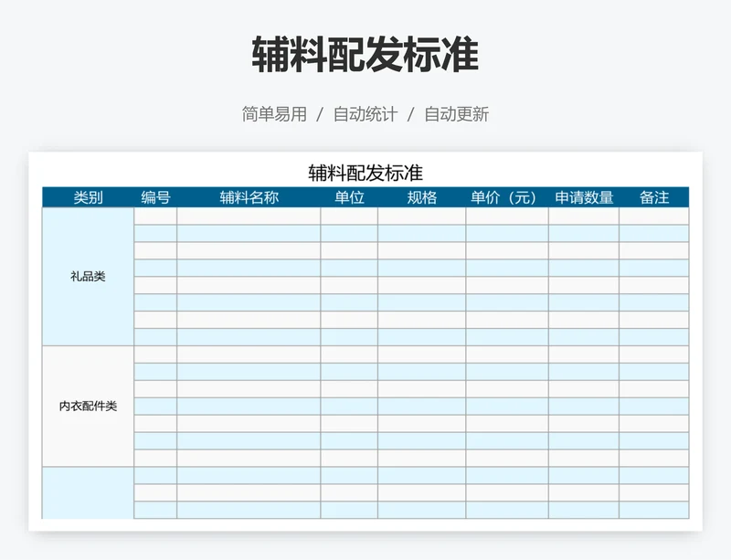Click the first empty cell under 辅料名称

pyautogui.click(x=249, y=217)
